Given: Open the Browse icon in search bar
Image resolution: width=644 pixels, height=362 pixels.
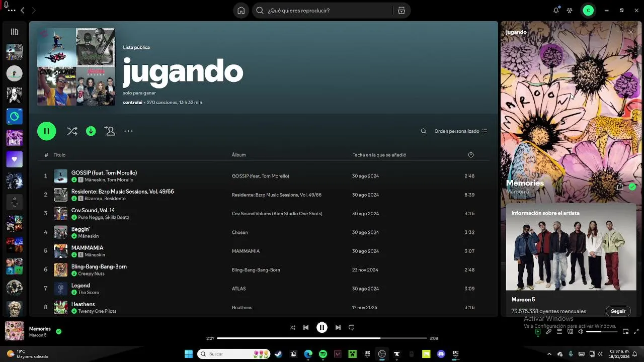Looking at the screenshot, I should 401,11.
